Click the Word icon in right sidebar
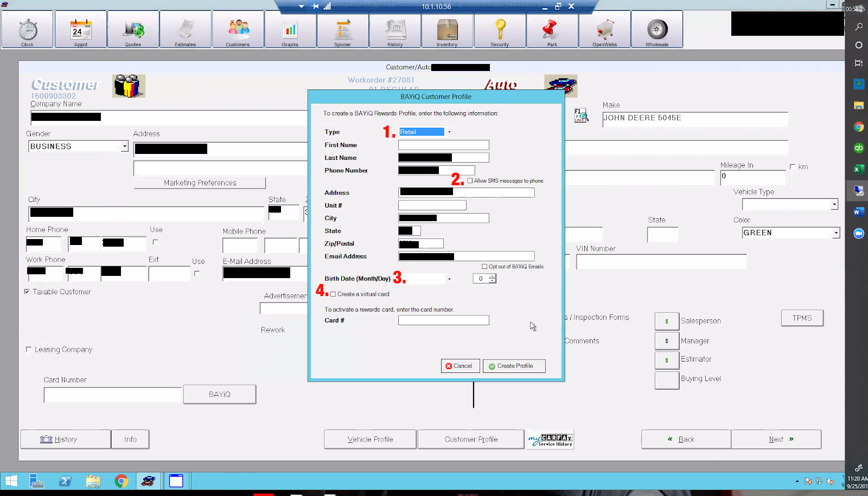 point(858,212)
